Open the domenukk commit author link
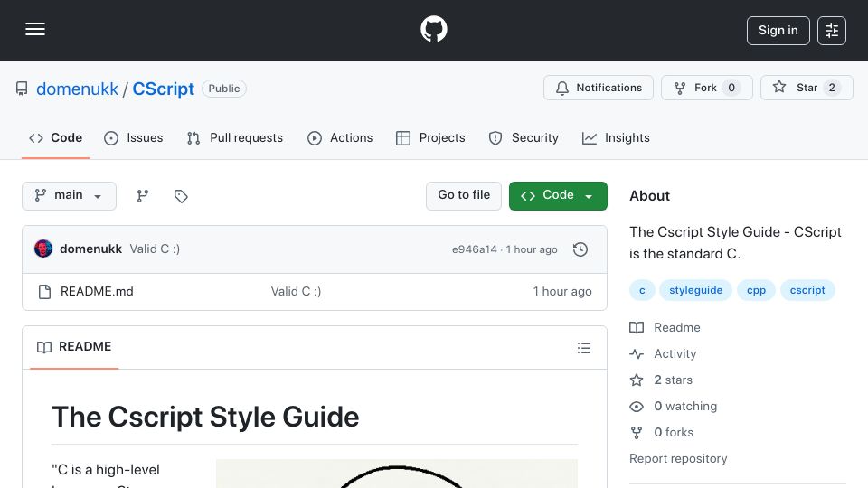The height and width of the screenshot is (488, 868). (90, 249)
